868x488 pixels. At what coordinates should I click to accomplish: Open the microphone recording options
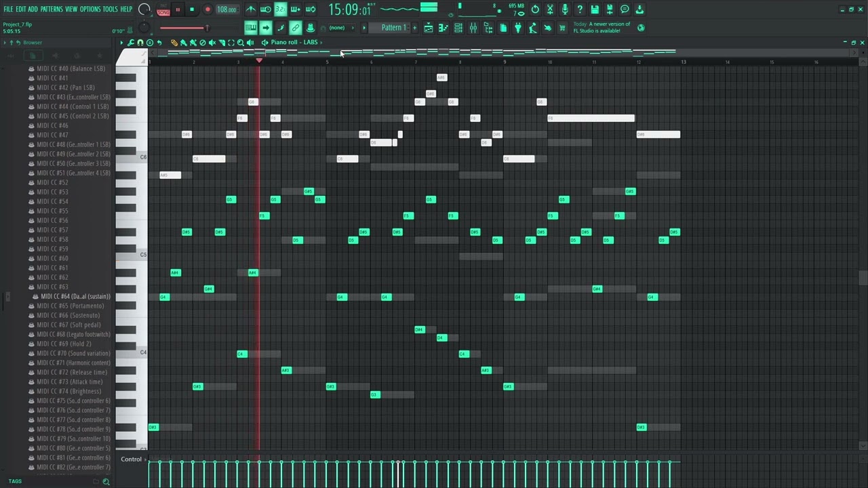565,9
